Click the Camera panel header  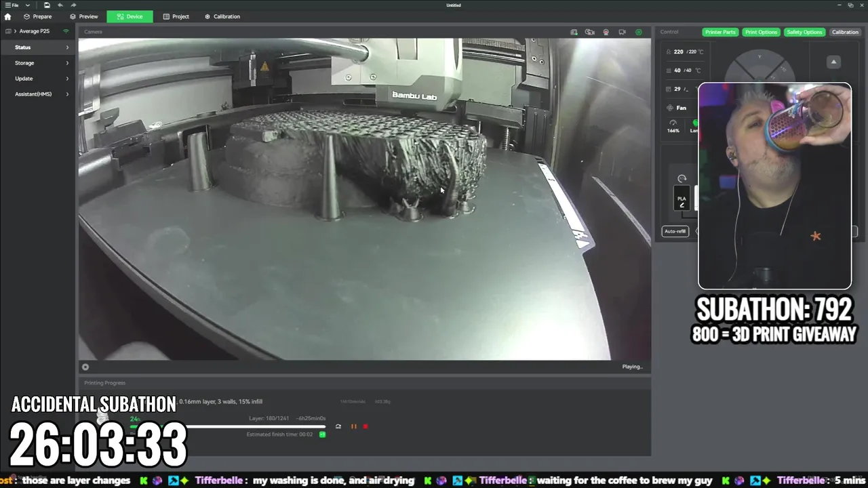pos(94,32)
